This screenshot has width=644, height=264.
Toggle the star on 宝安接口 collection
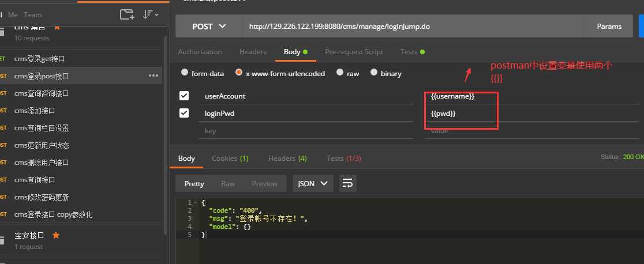pyautogui.click(x=57, y=235)
